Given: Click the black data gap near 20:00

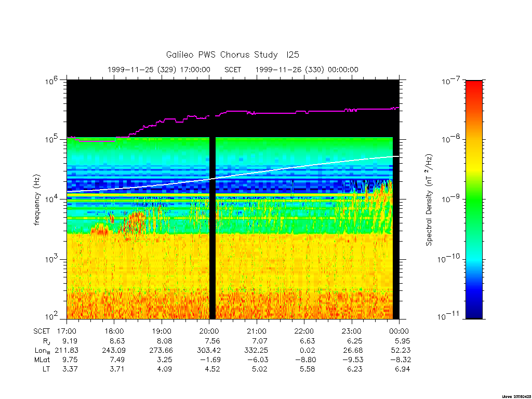Looking at the screenshot, I should 212,228.
